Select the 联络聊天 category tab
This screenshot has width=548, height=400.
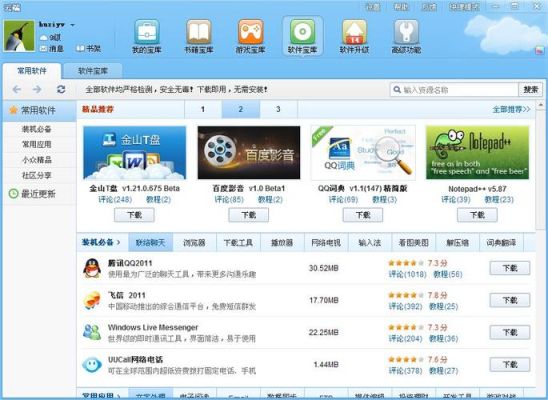tap(151, 242)
